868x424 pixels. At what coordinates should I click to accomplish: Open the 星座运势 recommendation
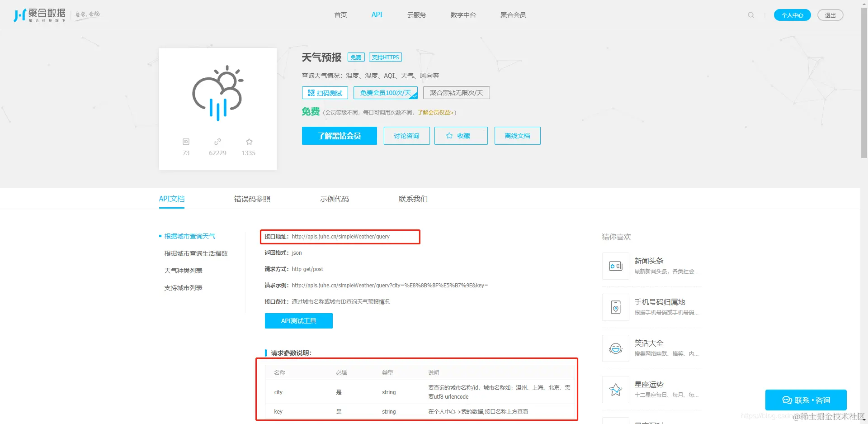652,390
